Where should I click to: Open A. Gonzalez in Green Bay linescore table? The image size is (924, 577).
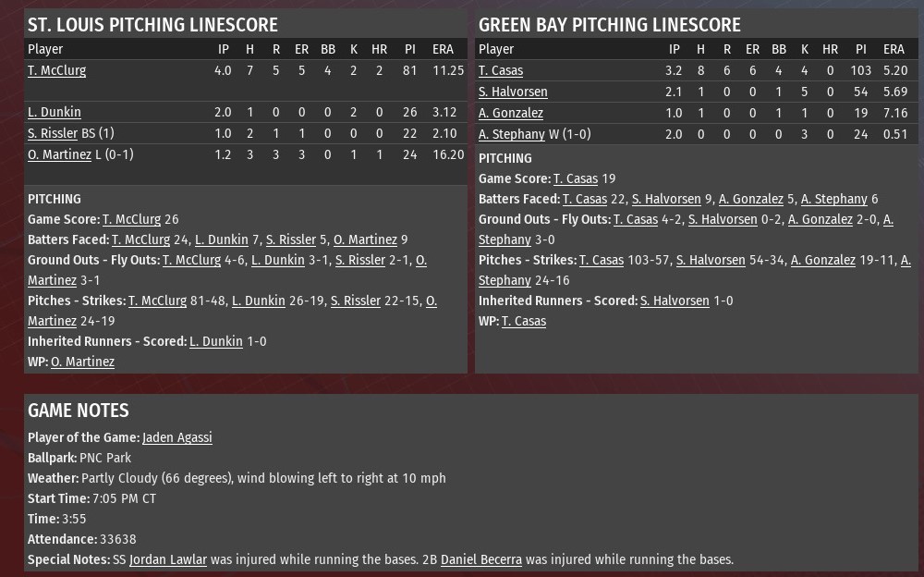(511, 114)
